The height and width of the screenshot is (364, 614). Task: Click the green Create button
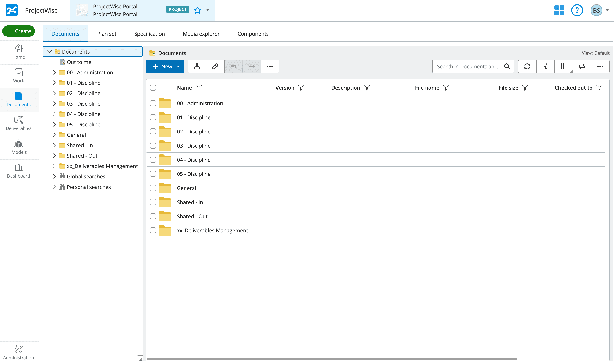(x=18, y=31)
